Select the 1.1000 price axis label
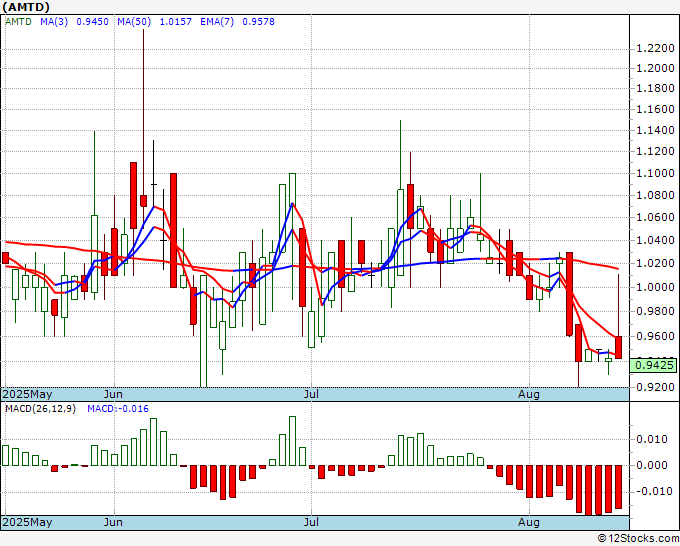 (655, 173)
